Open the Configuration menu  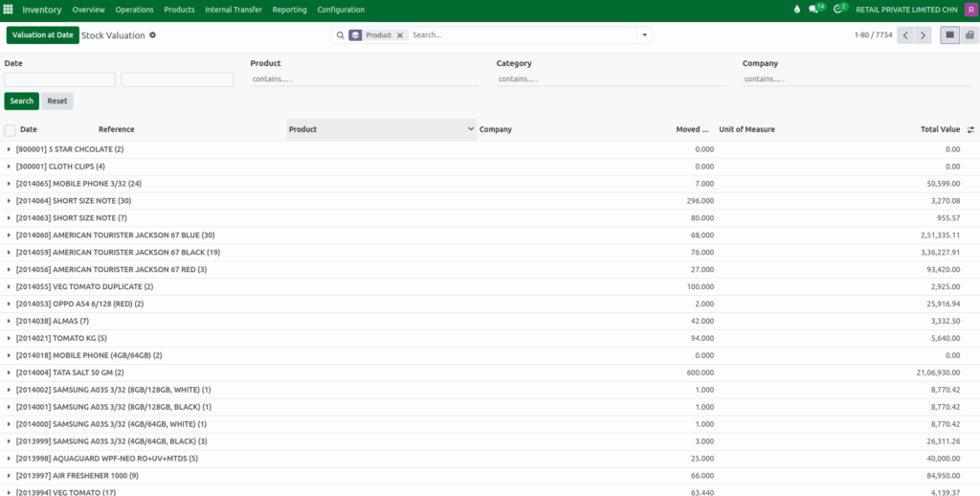coord(341,10)
